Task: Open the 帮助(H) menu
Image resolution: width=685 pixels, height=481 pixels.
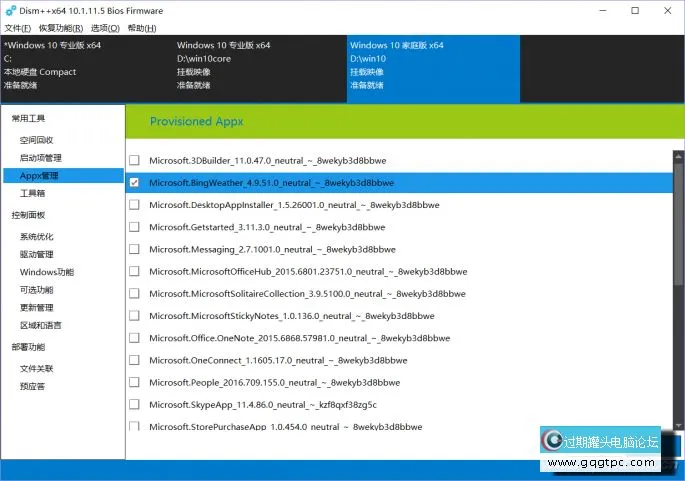Action: (142, 28)
